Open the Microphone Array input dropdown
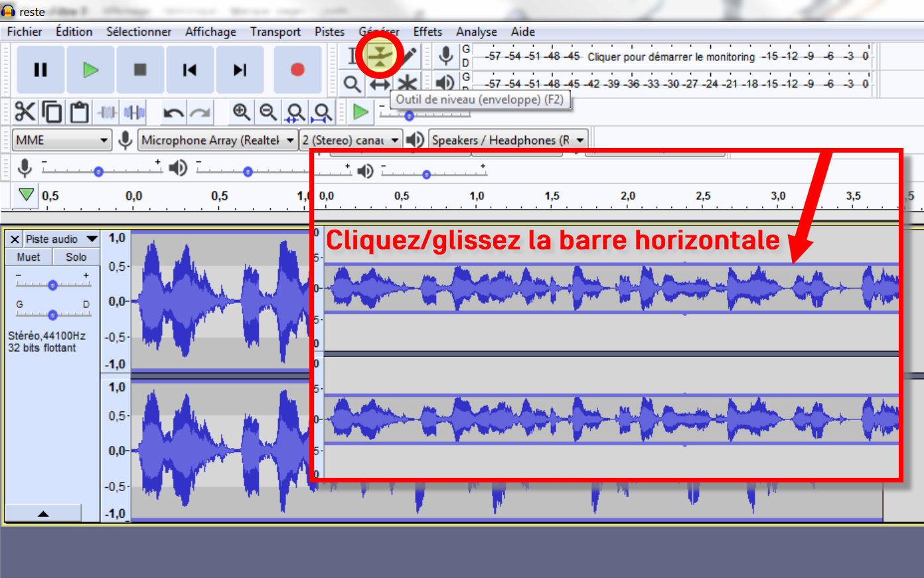The image size is (924, 578). (217, 140)
